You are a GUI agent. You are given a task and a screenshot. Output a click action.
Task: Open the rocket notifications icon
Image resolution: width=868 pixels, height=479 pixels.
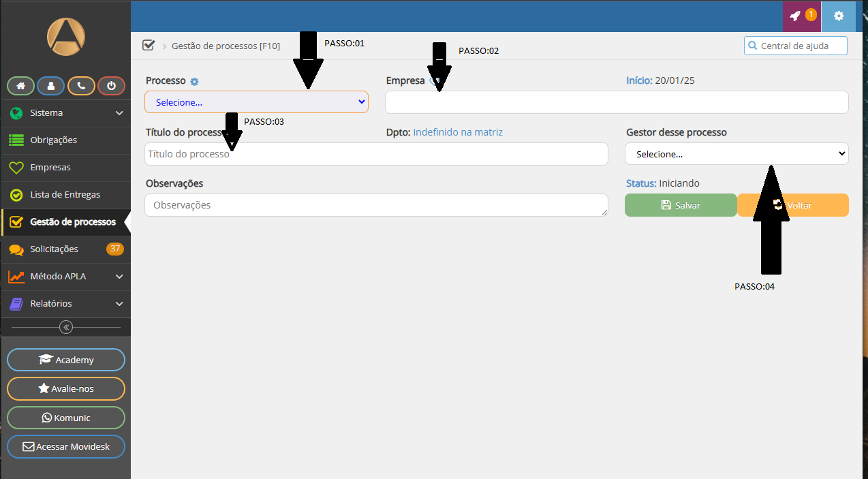pos(801,16)
